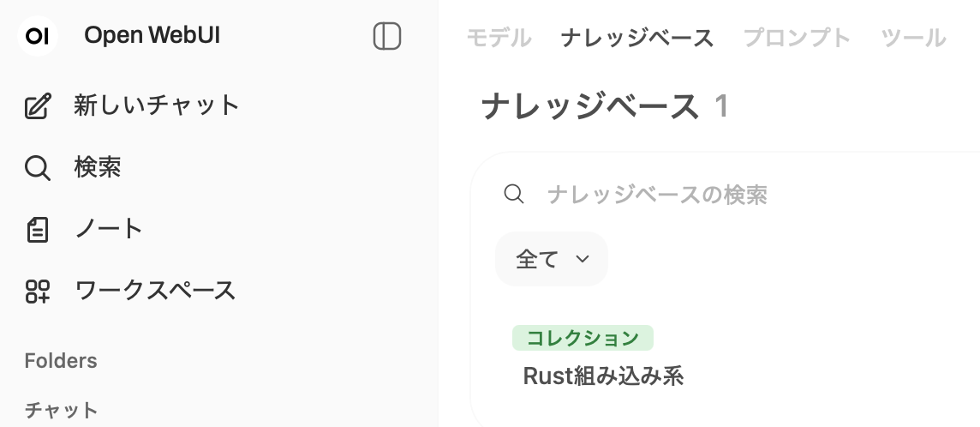Click the magnifier icon in knowledge search
The width and height of the screenshot is (980, 427).
[x=514, y=195]
